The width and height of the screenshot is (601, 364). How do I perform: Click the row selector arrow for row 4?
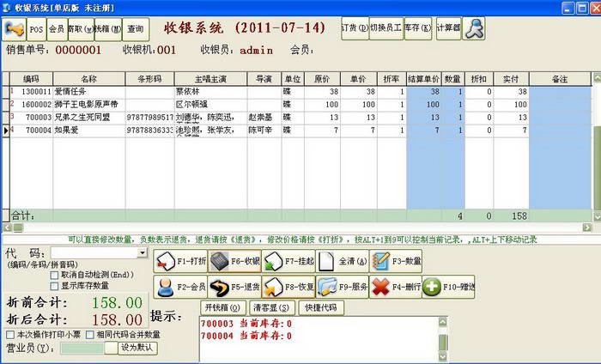pyautogui.click(x=6, y=130)
